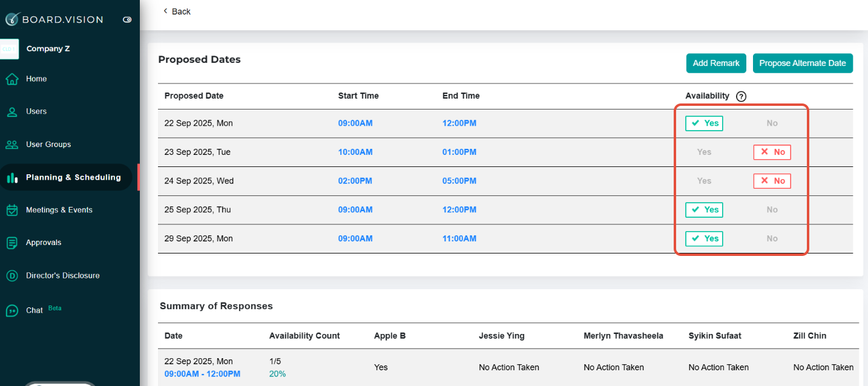Click the 29 Sep 2025, Mon proposed date

(x=199, y=238)
